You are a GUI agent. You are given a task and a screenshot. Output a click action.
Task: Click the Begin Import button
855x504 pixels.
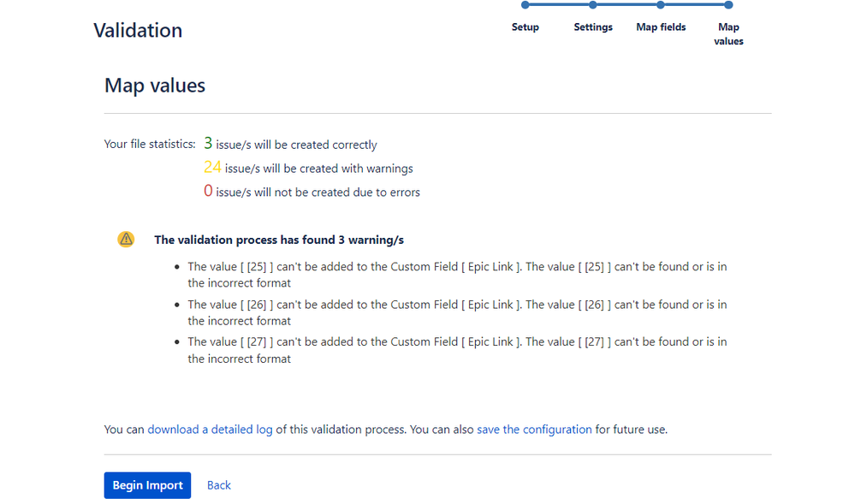click(x=147, y=485)
